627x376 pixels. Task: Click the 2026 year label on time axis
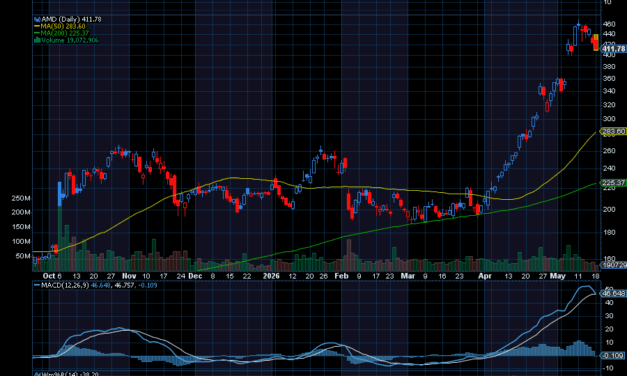tap(271, 276)
